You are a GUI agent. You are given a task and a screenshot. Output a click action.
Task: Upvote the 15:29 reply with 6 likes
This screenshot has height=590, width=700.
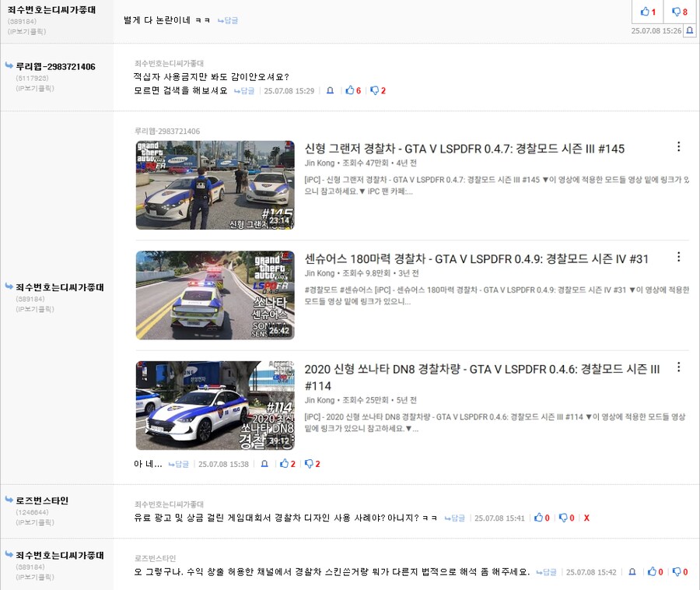(x=353, y=90)
